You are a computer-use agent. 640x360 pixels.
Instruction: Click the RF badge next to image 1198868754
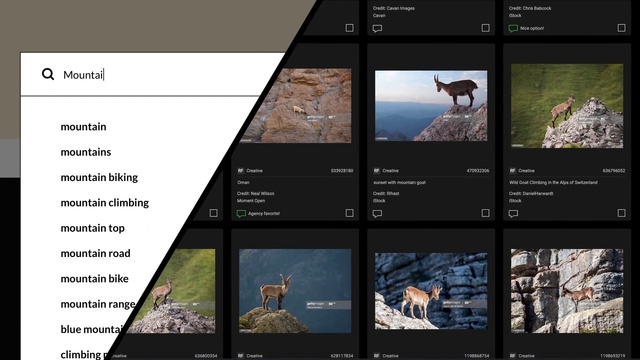pos(376,356)
